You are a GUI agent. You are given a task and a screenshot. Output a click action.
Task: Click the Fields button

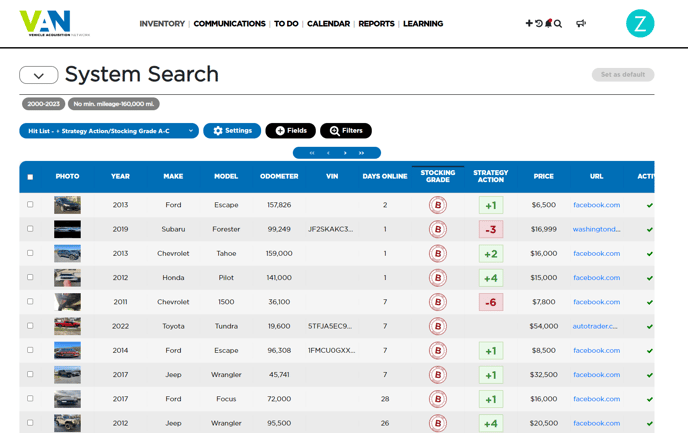coord(290,131)
